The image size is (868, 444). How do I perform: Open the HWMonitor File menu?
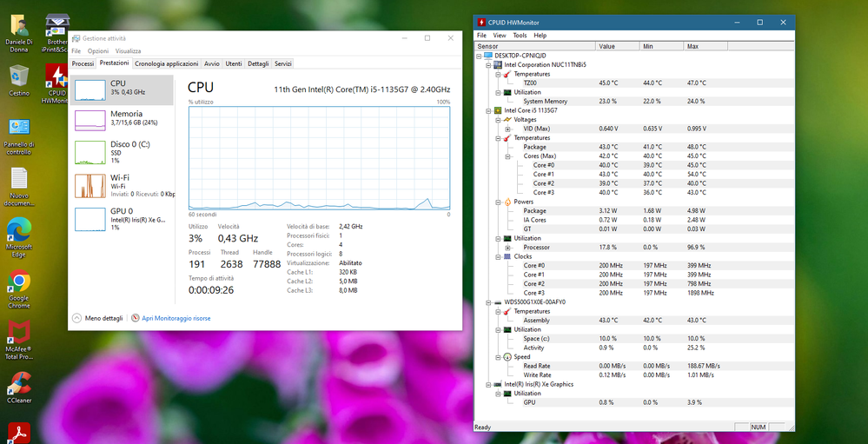click(481, 36)
